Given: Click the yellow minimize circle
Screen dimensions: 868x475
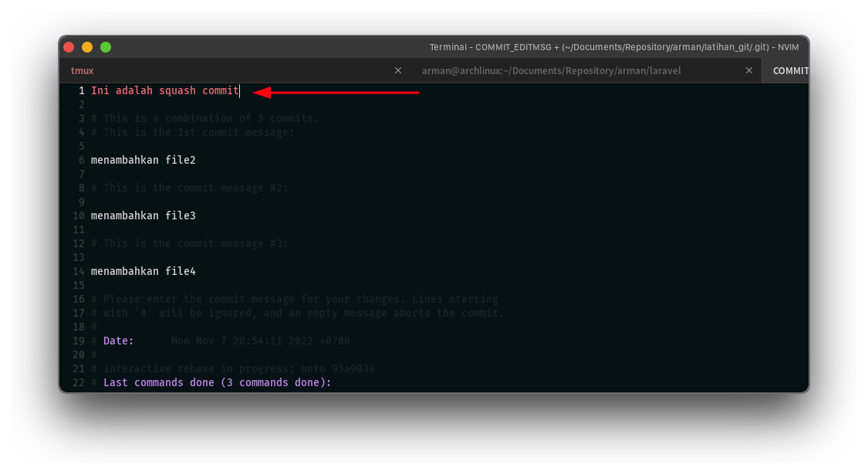Looking at the screenshot, I should (87, 46).
